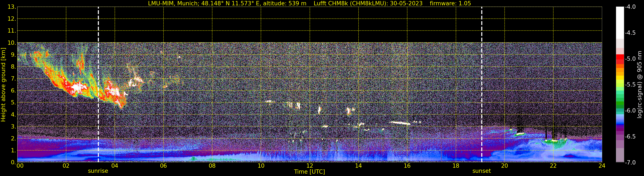Image resolution: width=644 pixels, height=176 pixels.
Task: Click the sunset label below the axis
Action: (x=481, y=171)
